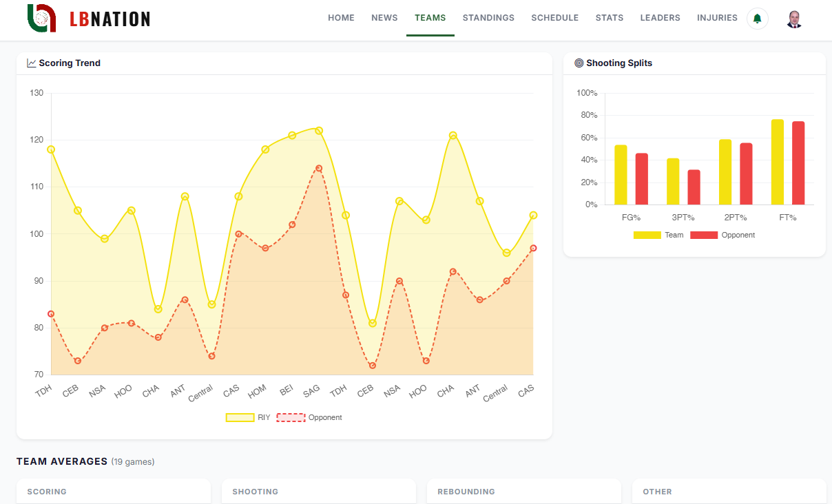Image resolution: width=832 pixels, height=504 pixels.
Task: Click the yellow FT% team bar
Action: pyautogui.click(x=777, y=162)
